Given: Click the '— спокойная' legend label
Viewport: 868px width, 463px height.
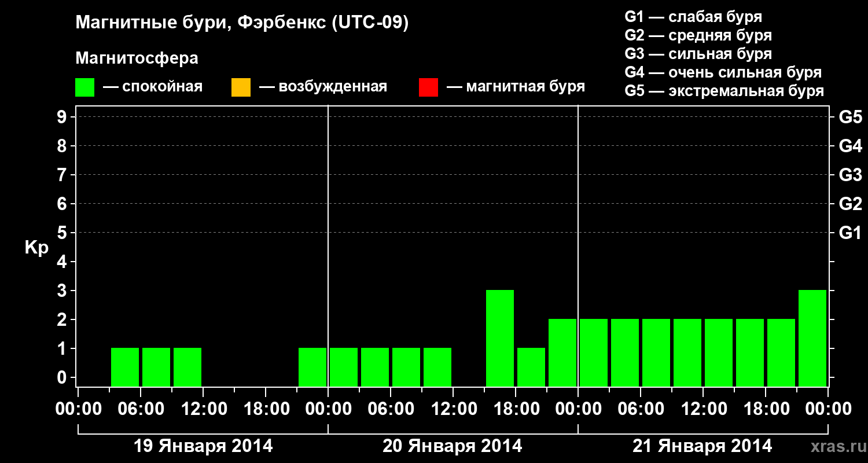Looking at the screenshot, I should pyautogui.click(x=153, y=87).
